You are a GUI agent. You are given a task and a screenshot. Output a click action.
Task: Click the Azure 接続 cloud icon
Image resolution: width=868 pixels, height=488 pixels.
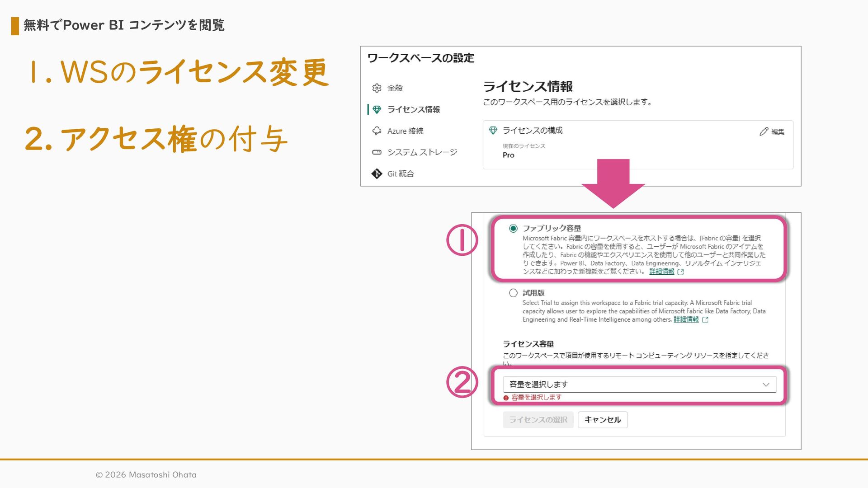click(377, 131)
